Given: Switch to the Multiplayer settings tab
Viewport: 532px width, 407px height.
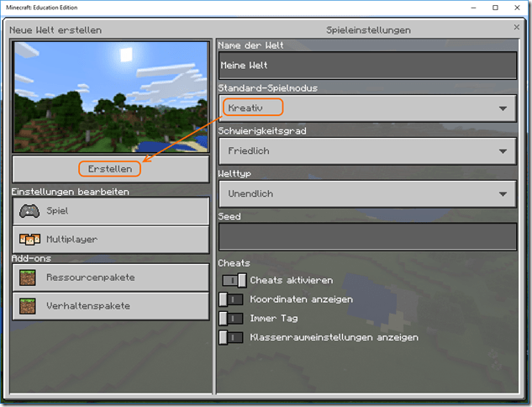Looking at the screenshot, I should click(111, 240).
